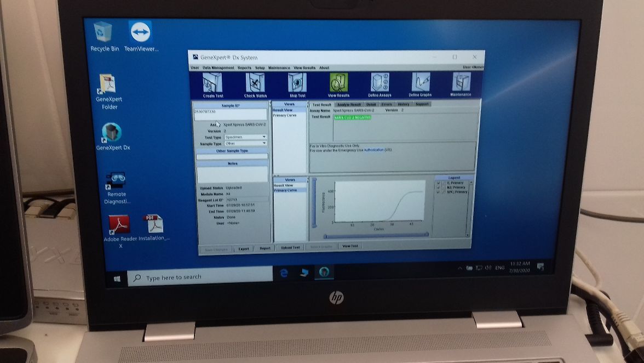Select Primary Curve in the upper Views list
This screenshot has height=363, width=644.
coord(289,115)
